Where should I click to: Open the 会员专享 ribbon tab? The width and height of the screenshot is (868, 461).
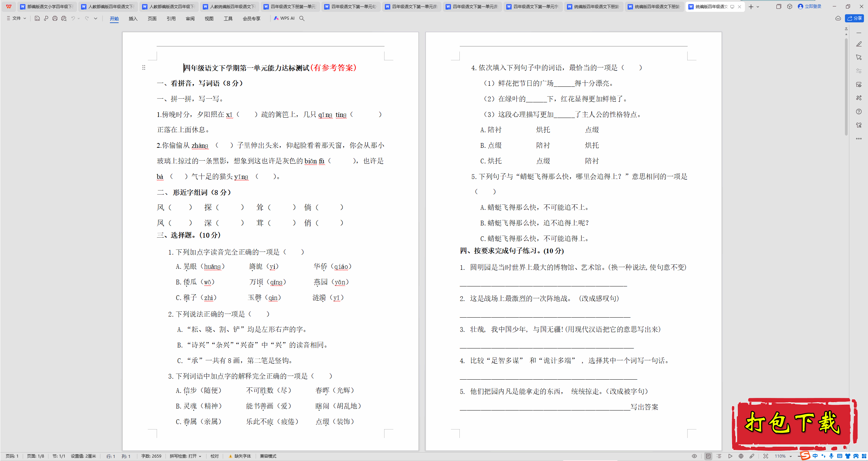(x=252, y=19)
